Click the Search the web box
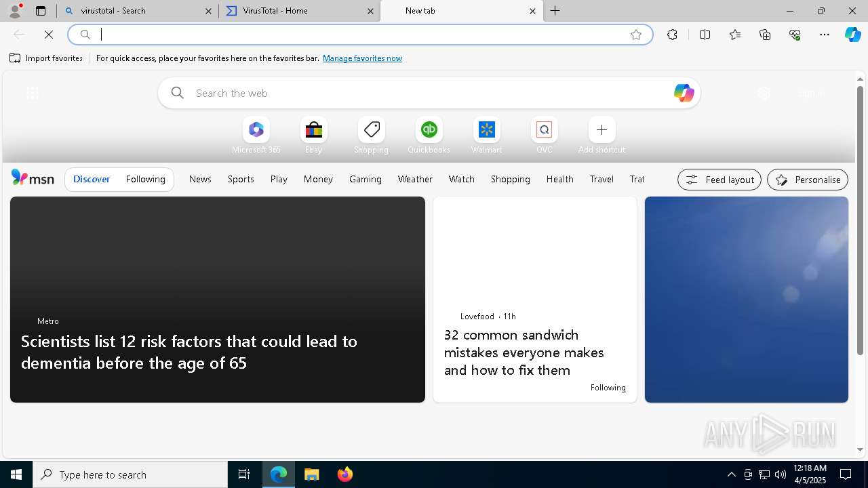The height and width of the screenshot is (488, 868). click(429, 93)
